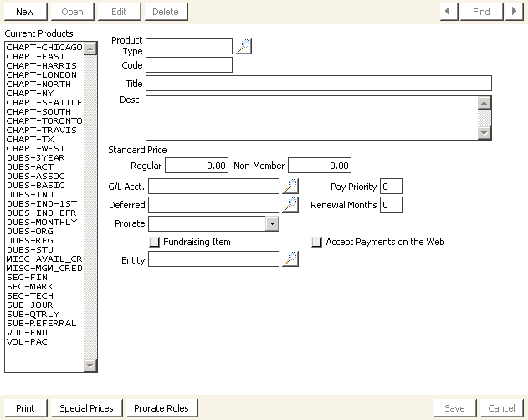Focus the Regular price field

(x=197, y=166)
